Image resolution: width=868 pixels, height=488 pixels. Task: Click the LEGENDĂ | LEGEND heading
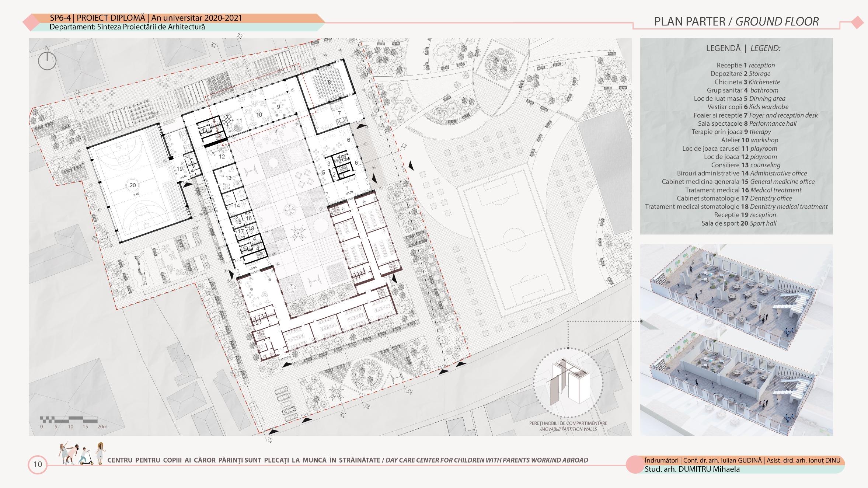(x=743, y=48)
